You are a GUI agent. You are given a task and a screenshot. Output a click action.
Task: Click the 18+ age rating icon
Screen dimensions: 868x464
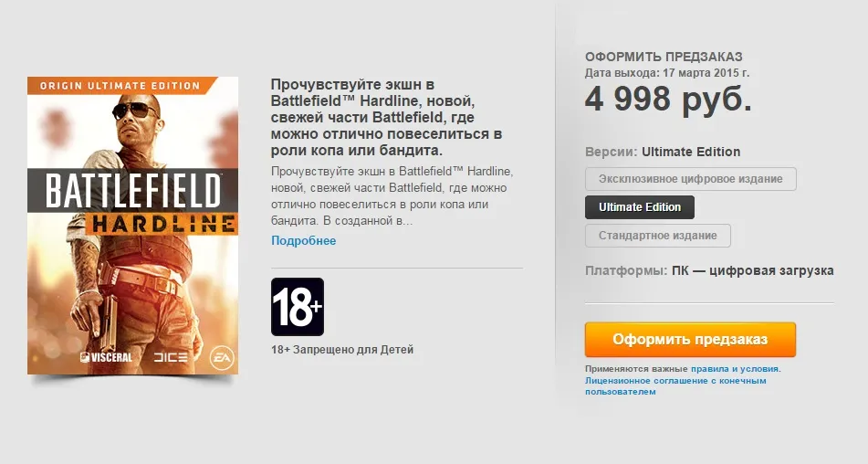[298, 307]
